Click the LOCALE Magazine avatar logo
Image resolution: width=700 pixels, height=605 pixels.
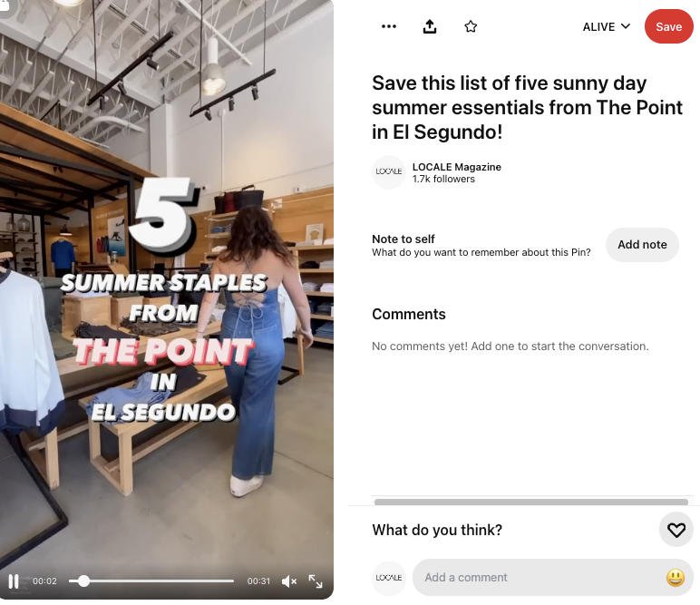coord(389,172)
